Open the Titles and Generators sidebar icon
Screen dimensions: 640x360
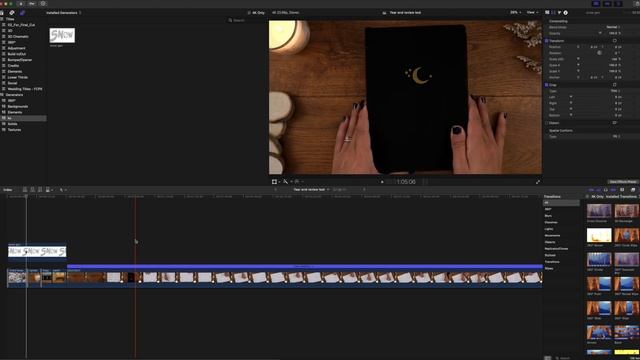click(x=22, y=13)
